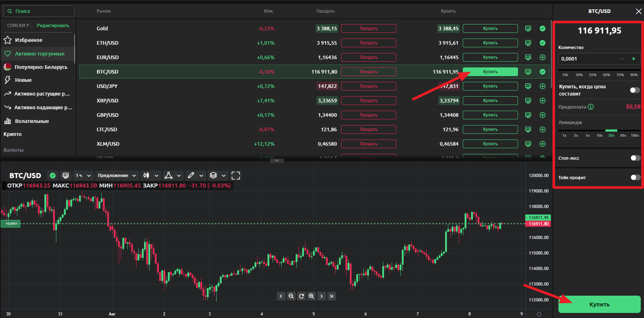The image size is (644, 318).
Task: Click the large Купить button in order panel
Action: (599, 304)
